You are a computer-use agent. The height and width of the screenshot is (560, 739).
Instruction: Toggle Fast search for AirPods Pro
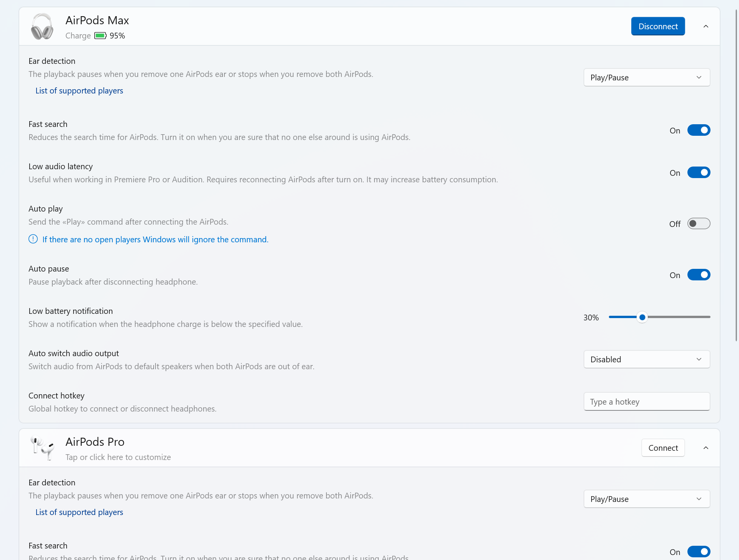click(x=698, y=552)
